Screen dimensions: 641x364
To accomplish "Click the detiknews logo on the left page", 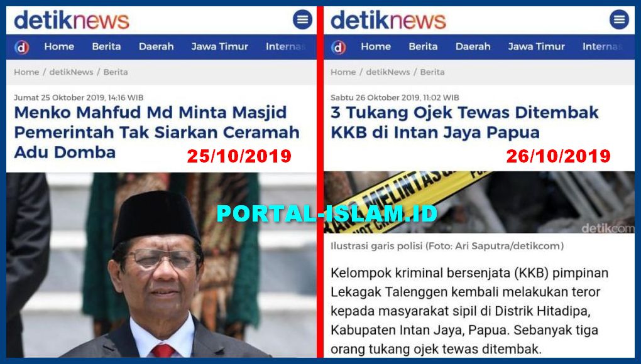I will 72,20.
